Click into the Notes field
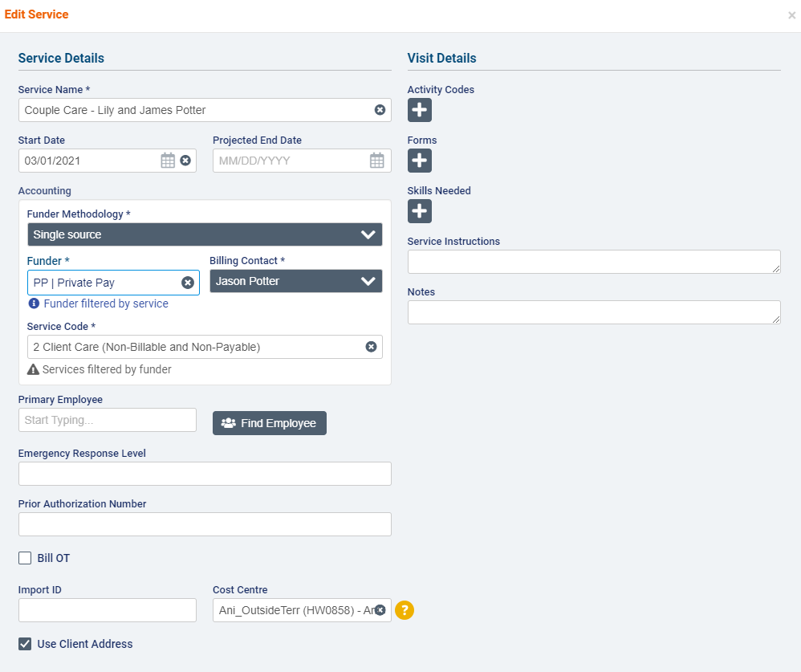This screenshot has height=672, width=801. click(x=593, y=312)
